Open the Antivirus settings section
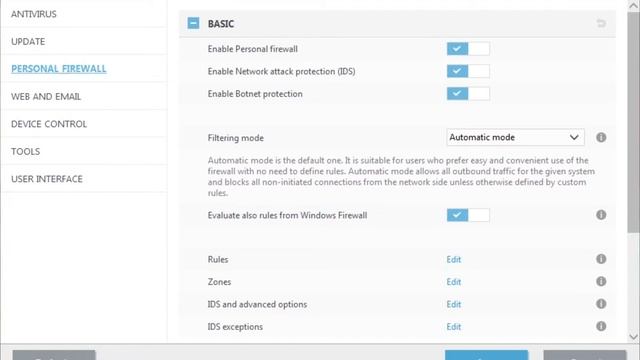 (x=34, y=14)
